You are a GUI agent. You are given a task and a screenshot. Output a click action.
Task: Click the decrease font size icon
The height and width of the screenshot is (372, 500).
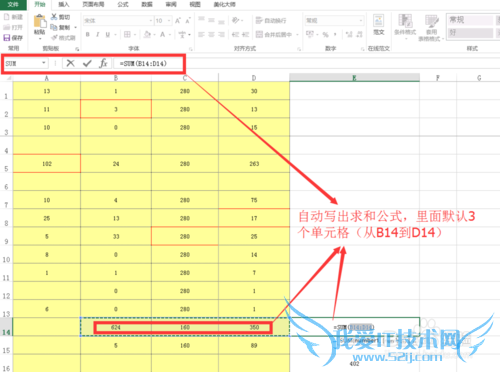[188, 21]
